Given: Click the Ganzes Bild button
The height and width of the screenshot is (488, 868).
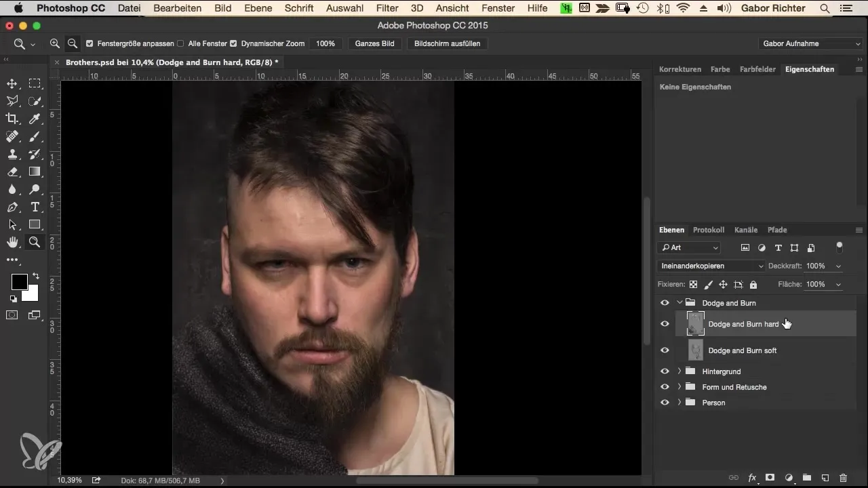Looking at the screenshot, I should click(x=375, y=43).
